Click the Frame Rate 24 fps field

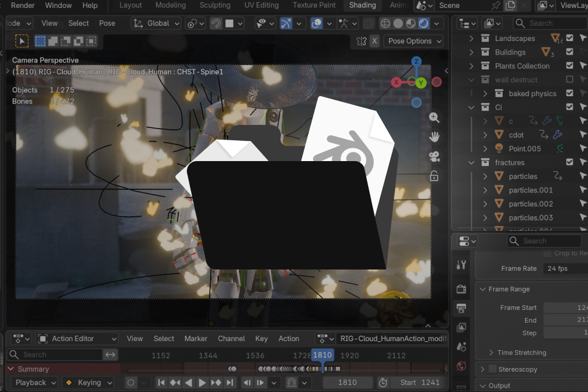565,269
